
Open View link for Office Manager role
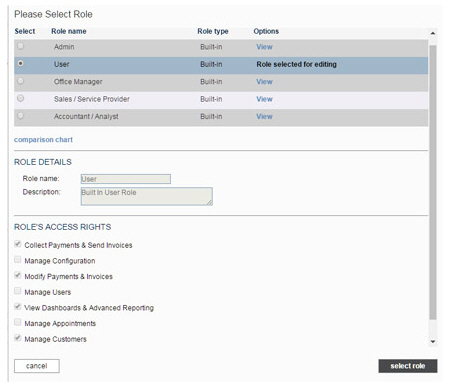coord(264,82)
